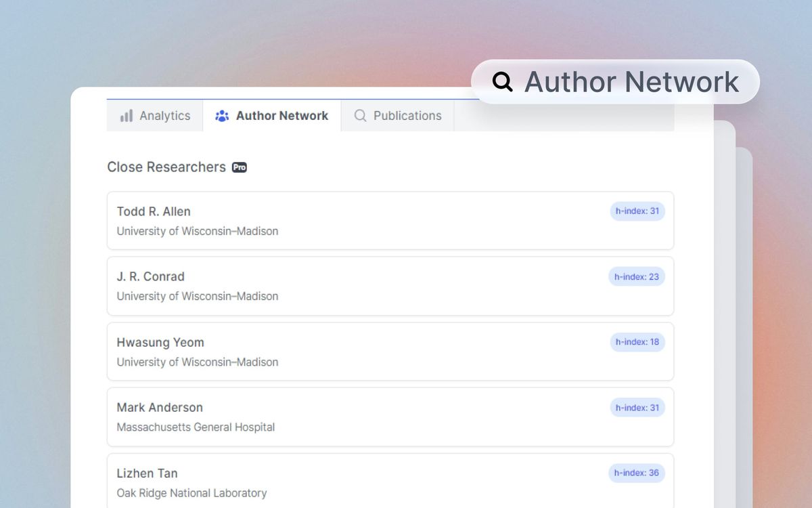The width and height of the screenshot is (812, 508).
Task: Click the search magnifier in the Author Network overlay
Action: pyautogui.click(x=503, y=81)
